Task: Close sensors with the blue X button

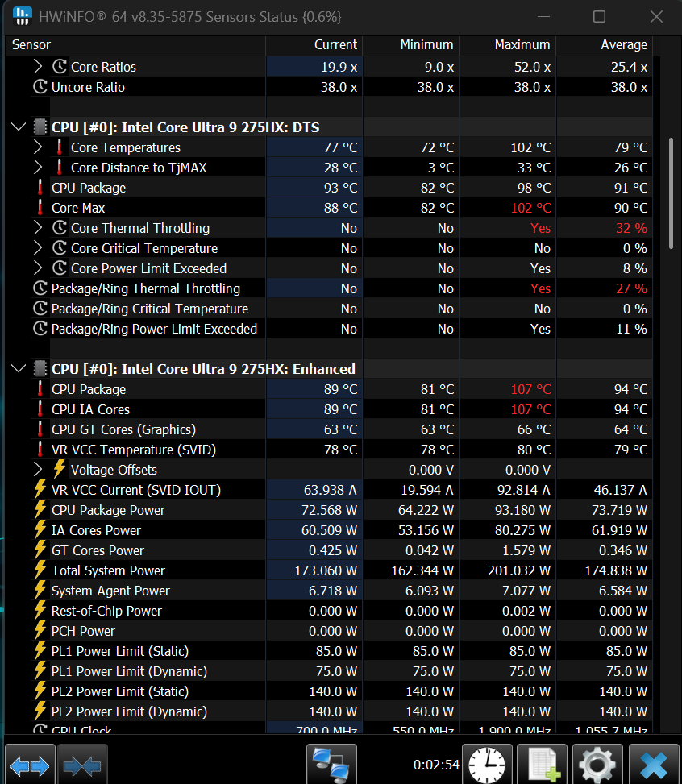Action: click(x=653, y=765)
